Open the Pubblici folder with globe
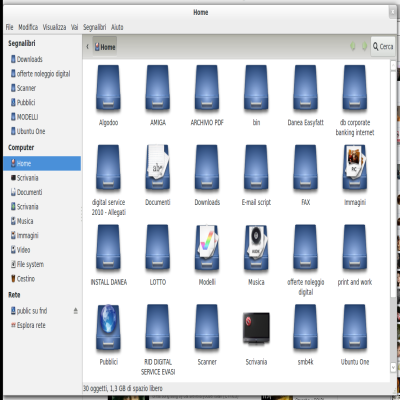Image resolution: width=400 pixels, height=400 pixels. coord(108,327)
